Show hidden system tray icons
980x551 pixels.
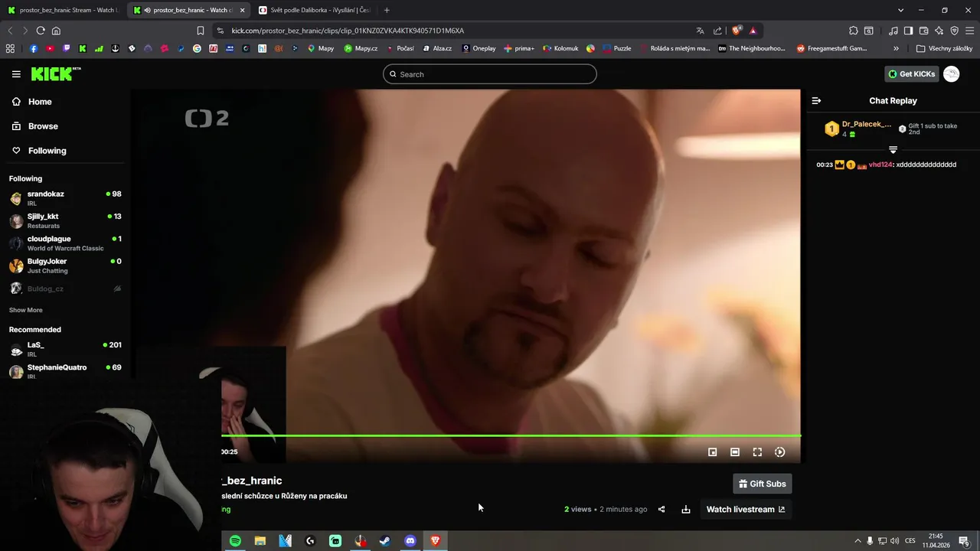tap(857, 541)
